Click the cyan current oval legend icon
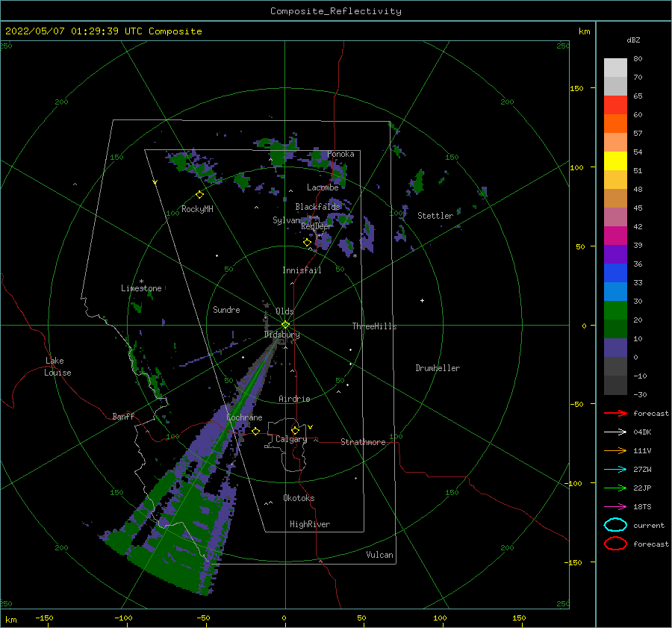 pos(615,525)
